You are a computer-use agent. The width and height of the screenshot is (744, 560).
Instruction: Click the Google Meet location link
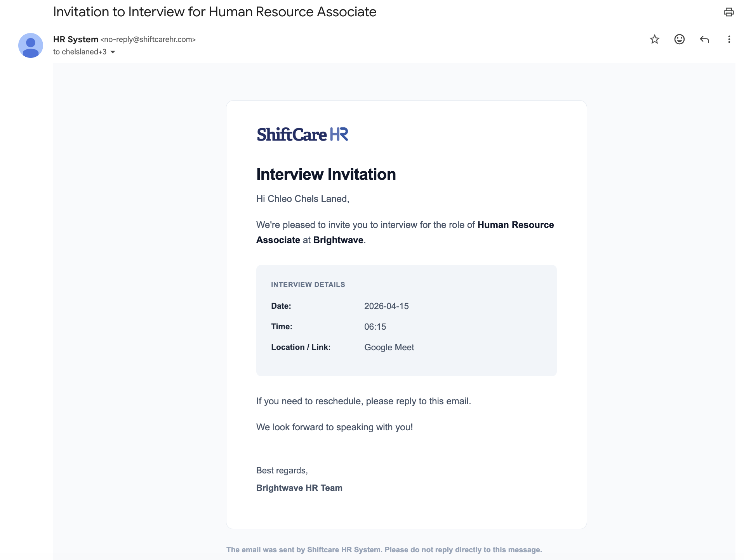[x=389, y=347]
